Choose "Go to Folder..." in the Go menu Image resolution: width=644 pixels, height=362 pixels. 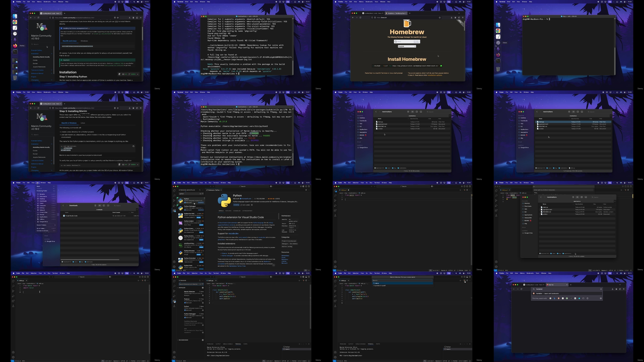(x=46, y=228)
